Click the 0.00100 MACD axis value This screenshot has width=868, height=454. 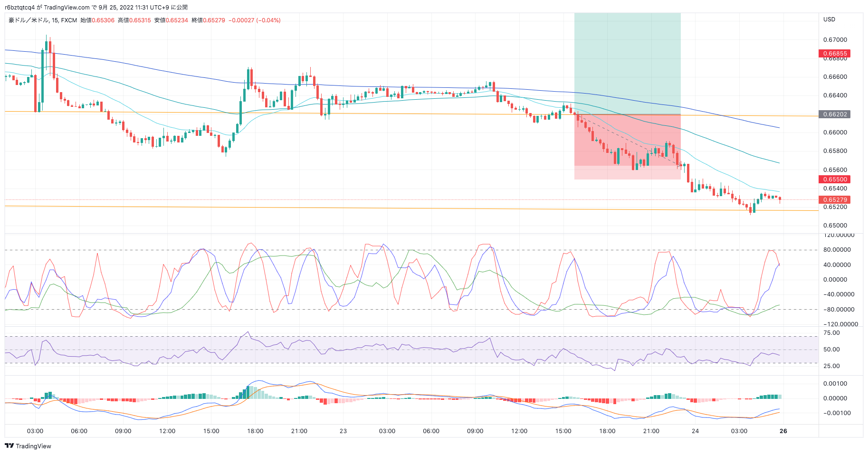click(x=835, y=384)
